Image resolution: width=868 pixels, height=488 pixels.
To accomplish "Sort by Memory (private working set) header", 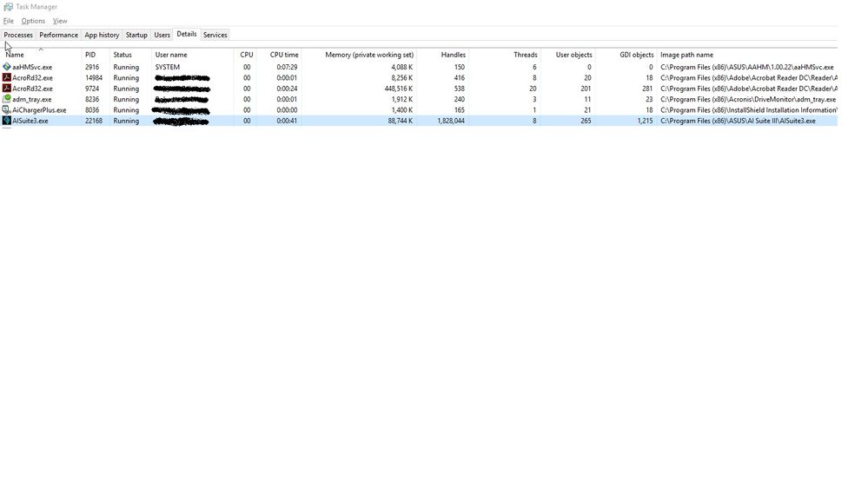I will coord(369,55).
